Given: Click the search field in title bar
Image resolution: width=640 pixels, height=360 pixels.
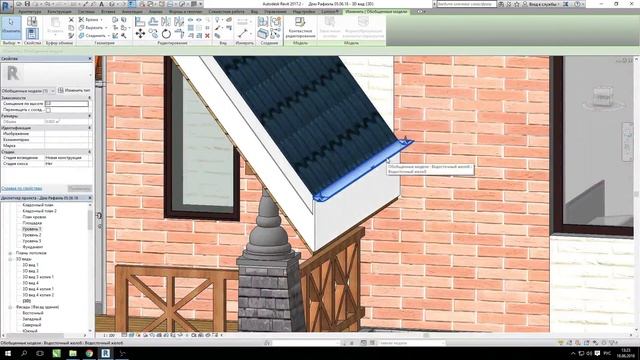Looking at the screenshot, I should pos(467,4).
